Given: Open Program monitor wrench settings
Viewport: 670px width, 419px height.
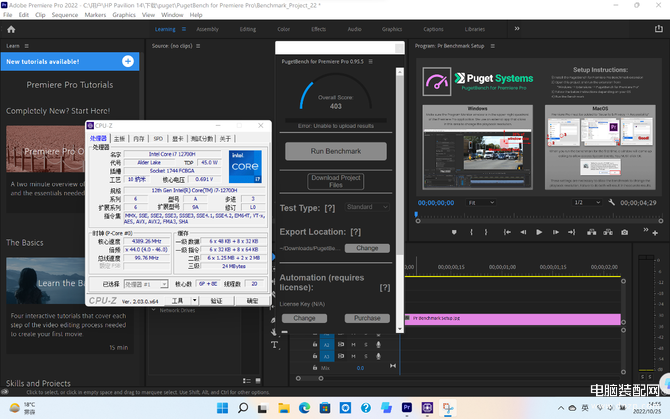Looking at the screenshot, I should tap(611, 202).
